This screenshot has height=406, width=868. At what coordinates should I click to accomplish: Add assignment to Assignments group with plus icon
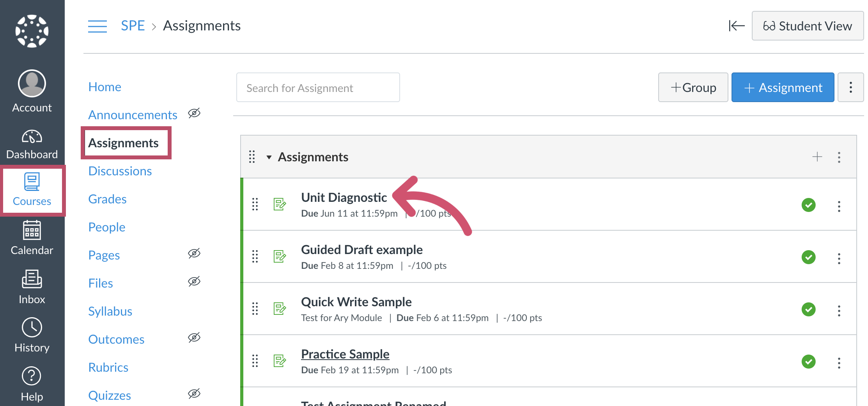pyautogui.click(x=817, y=157)
